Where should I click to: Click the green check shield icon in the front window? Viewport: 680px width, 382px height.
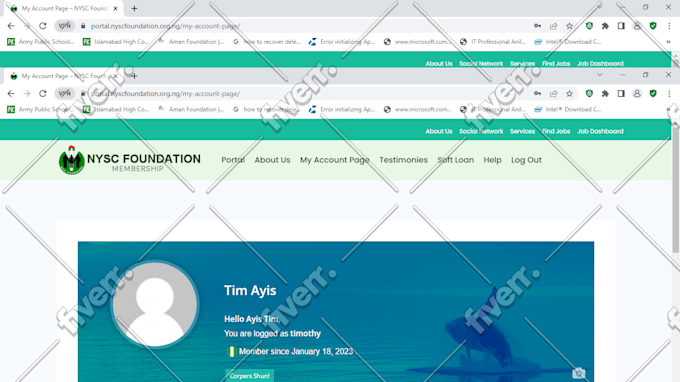tap(653, 94)
